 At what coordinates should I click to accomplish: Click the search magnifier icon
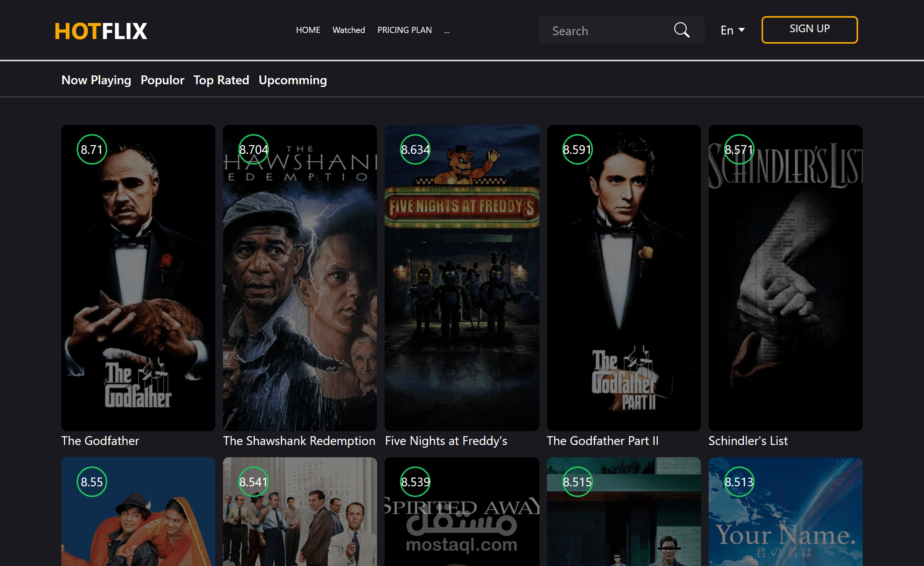click(x=682, y=30)
